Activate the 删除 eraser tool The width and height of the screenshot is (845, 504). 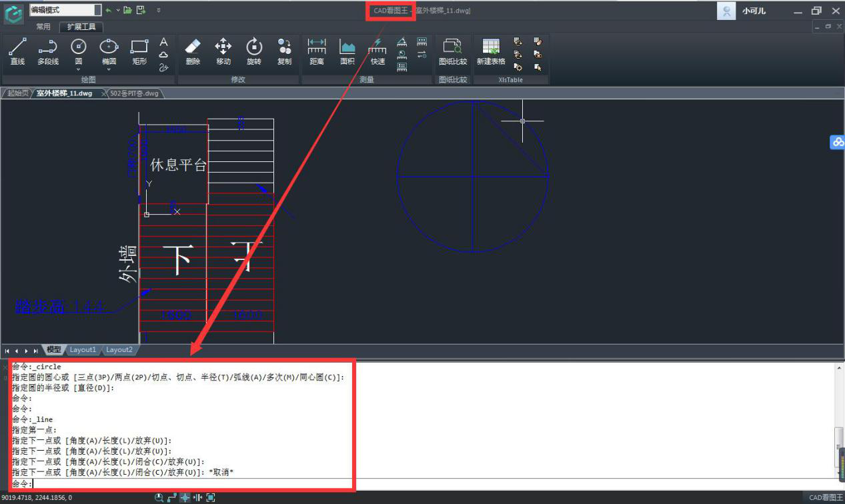193,51
